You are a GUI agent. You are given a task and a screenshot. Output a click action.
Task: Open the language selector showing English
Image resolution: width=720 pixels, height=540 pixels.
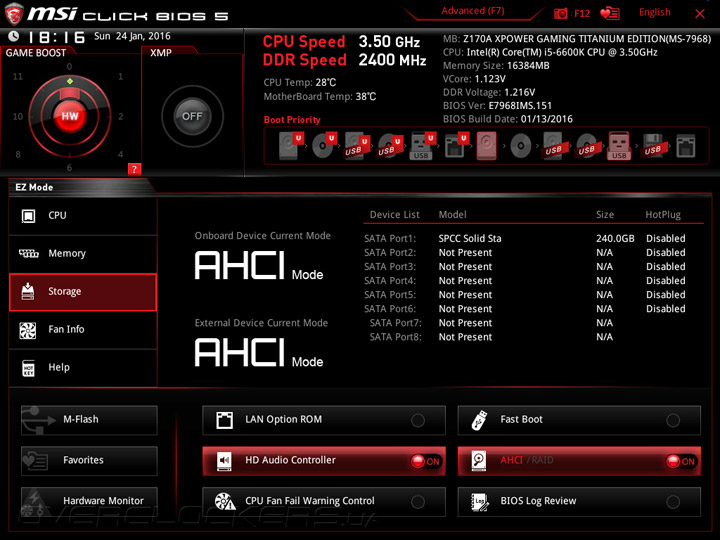click(654, 12)
